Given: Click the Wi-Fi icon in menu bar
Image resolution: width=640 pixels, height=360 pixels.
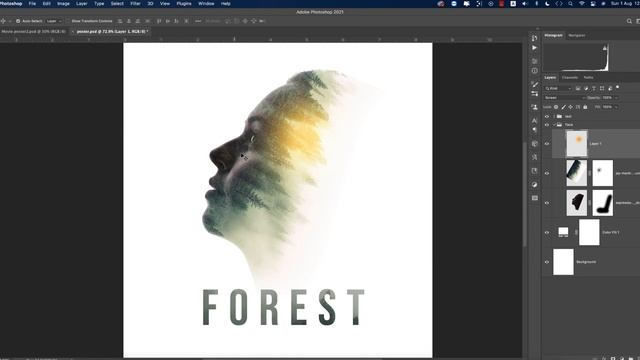Looking at the screenshot, I should 582,3.
